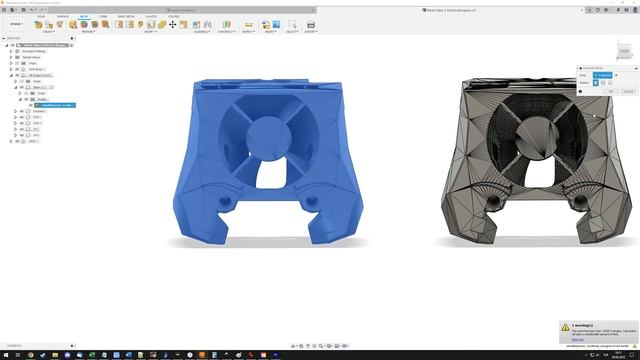Click the Save icon in the top bar
This screenshot has height=360, width=640.
(23, 10)
